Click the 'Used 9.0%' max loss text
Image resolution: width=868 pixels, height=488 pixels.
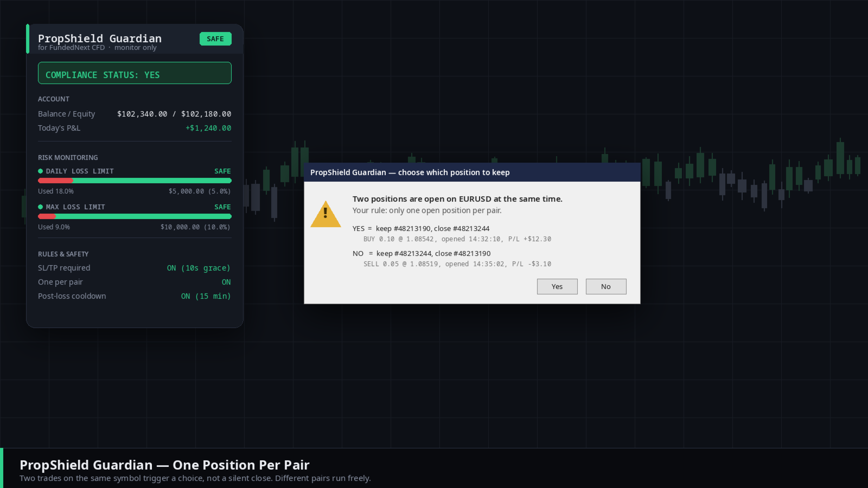[54, 227]
